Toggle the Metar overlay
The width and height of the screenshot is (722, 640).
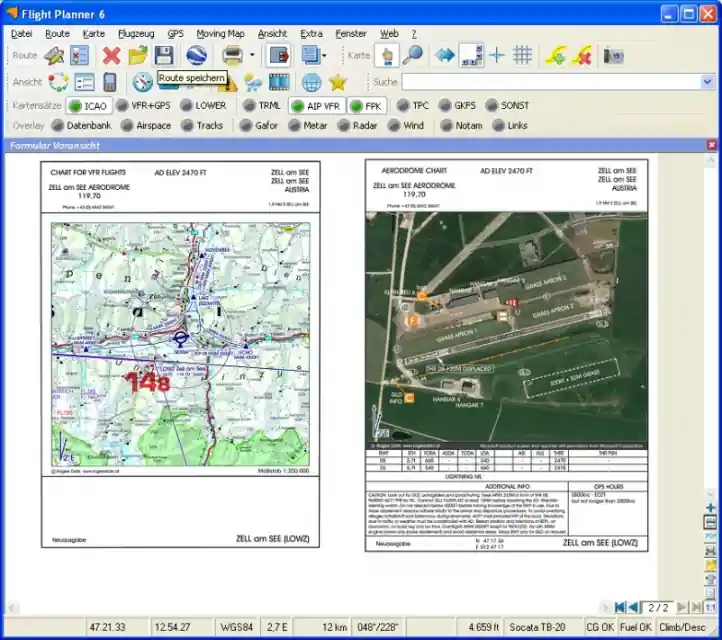(x=308, y=126)
